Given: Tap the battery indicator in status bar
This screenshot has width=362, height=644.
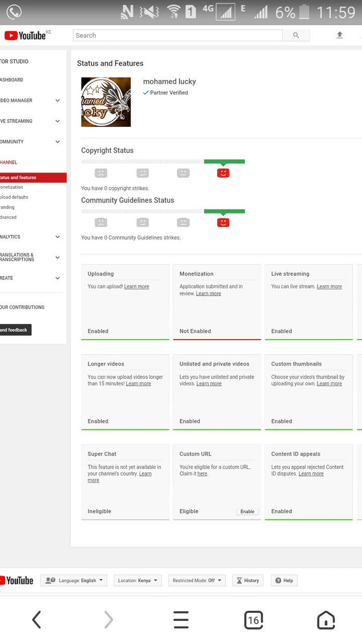Looking at the screenshot, I should tap(304, 12).
